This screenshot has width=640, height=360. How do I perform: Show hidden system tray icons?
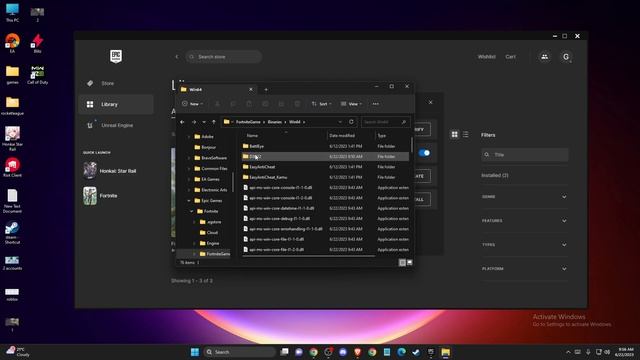tap(568, 352)
